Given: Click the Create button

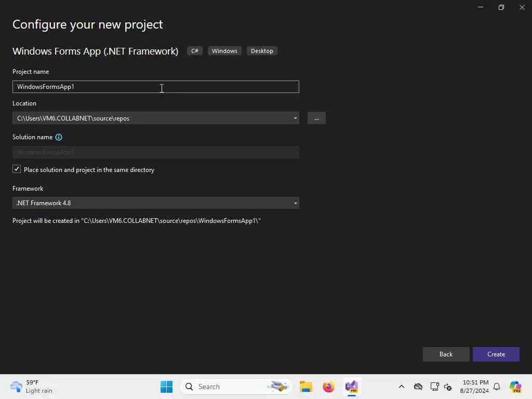Looking at the screenshot, I should pyautogui.click(x=496, y=354).
